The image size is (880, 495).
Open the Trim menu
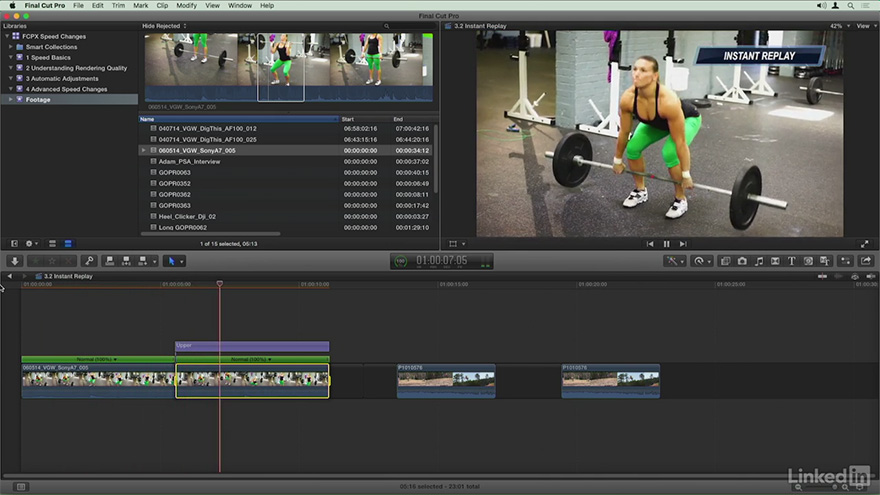(x=118, y=6)
